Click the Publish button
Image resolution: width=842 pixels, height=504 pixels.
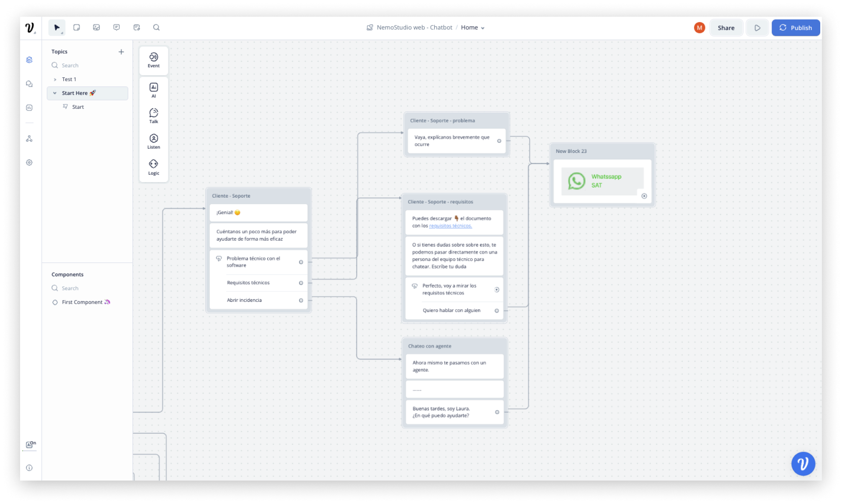pos(795,28)
